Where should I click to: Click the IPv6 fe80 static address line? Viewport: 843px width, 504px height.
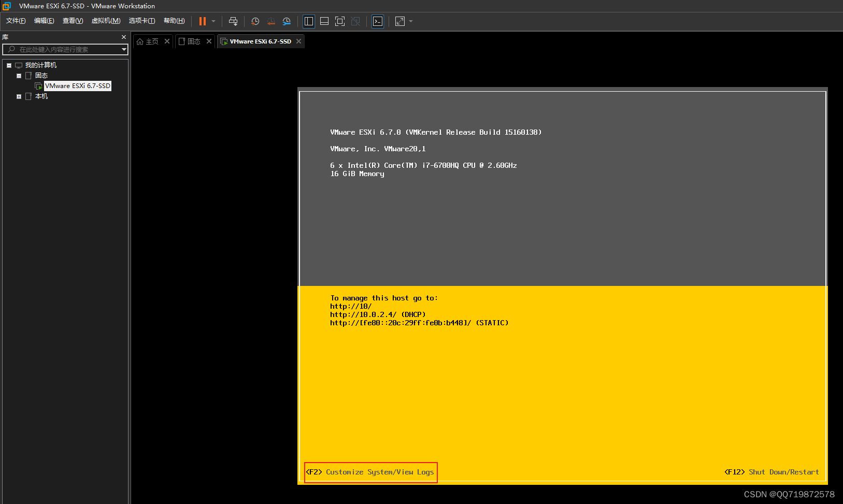[x=419, y=323]
